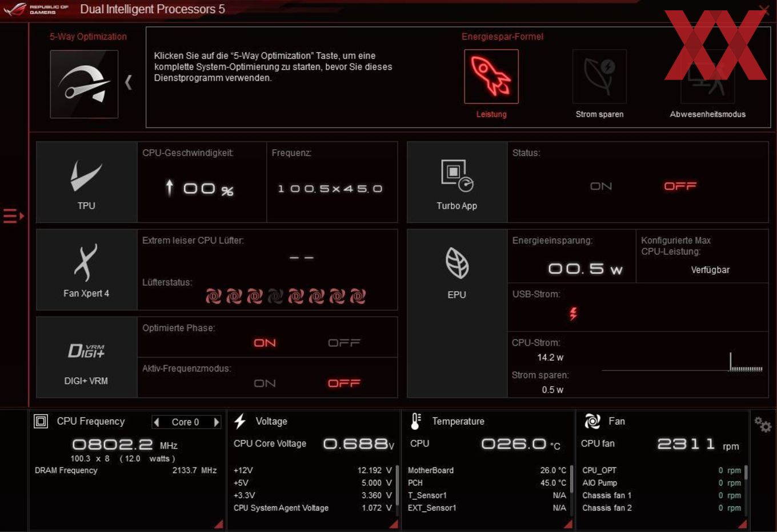777x532 pixels.
Task: Open monitoring settings gear icon
Action: click(x=763, y=425)
